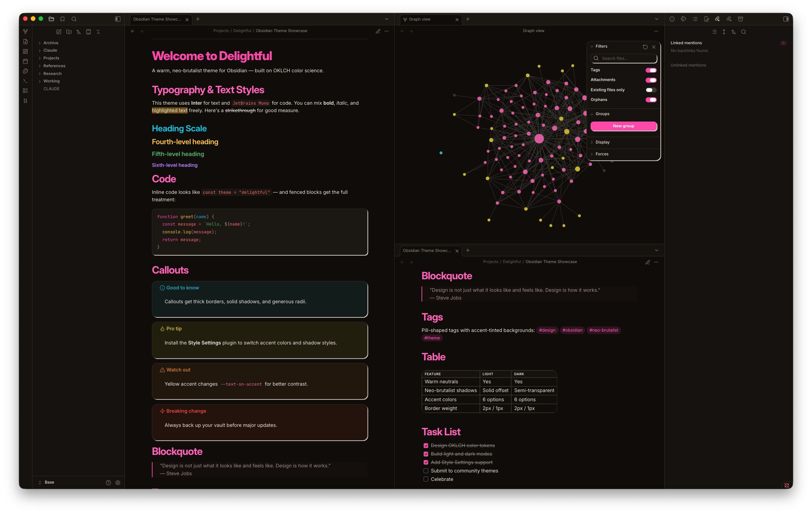
Task: Open the outline pane in right sidebar
Action: point(695,19)
